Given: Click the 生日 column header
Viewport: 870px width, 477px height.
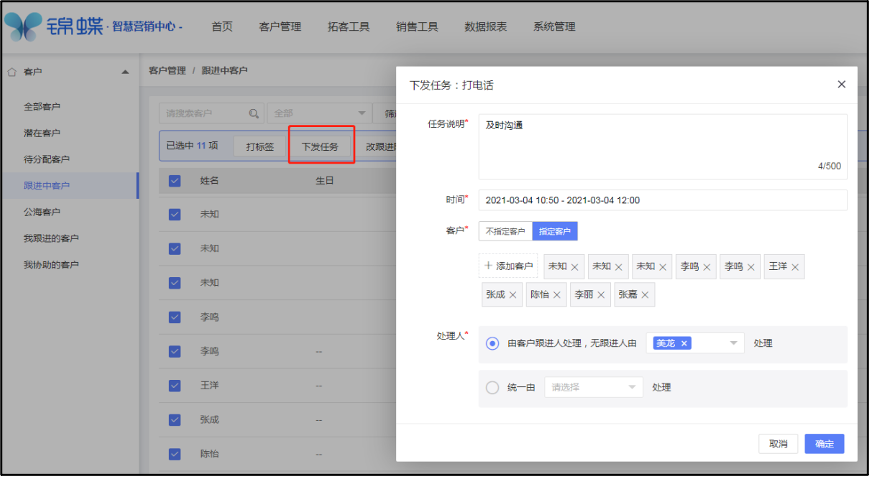Looking at the screenshot, I should click(325, 181).
